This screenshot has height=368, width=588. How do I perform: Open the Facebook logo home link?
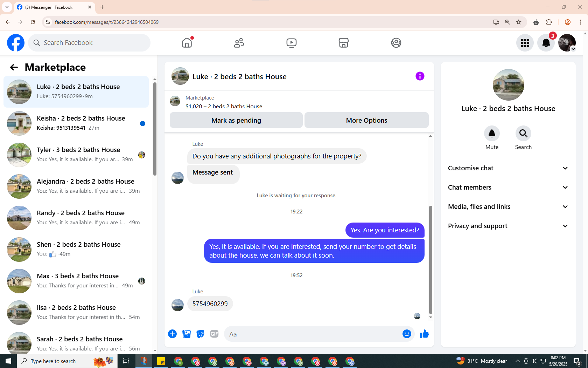pyautogui.click(x=16, y=43)
